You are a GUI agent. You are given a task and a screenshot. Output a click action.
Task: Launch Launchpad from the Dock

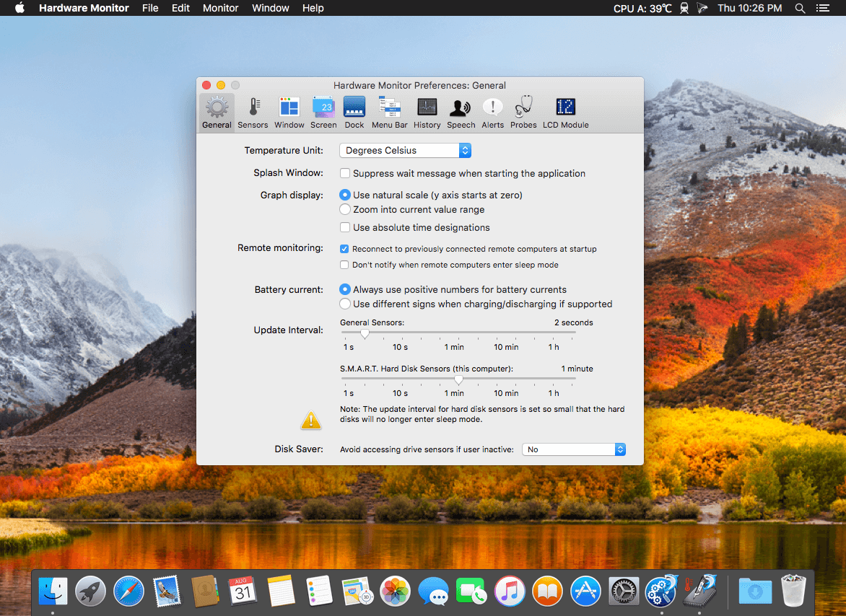tap(91, 591)
